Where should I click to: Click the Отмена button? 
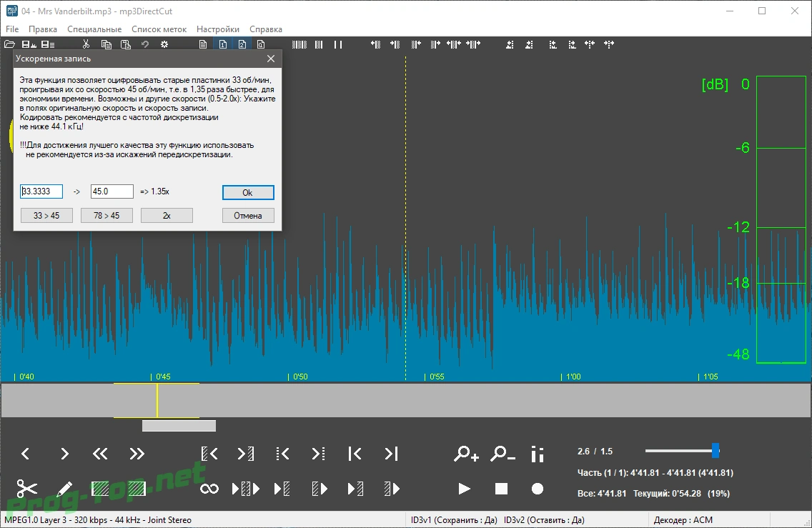[x=248, y=215]
